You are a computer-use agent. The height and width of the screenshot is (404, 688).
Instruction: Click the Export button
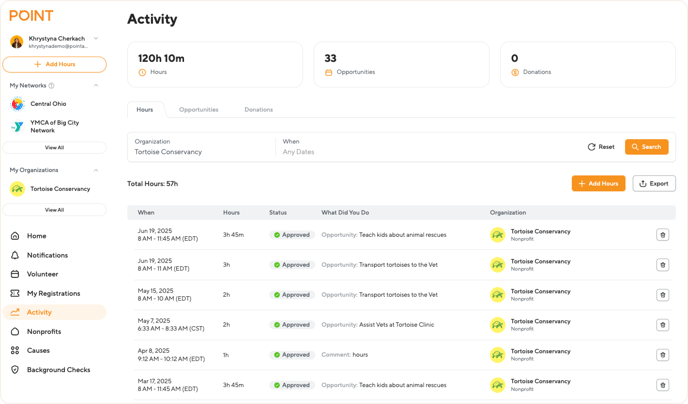click(x=654, y=184)
